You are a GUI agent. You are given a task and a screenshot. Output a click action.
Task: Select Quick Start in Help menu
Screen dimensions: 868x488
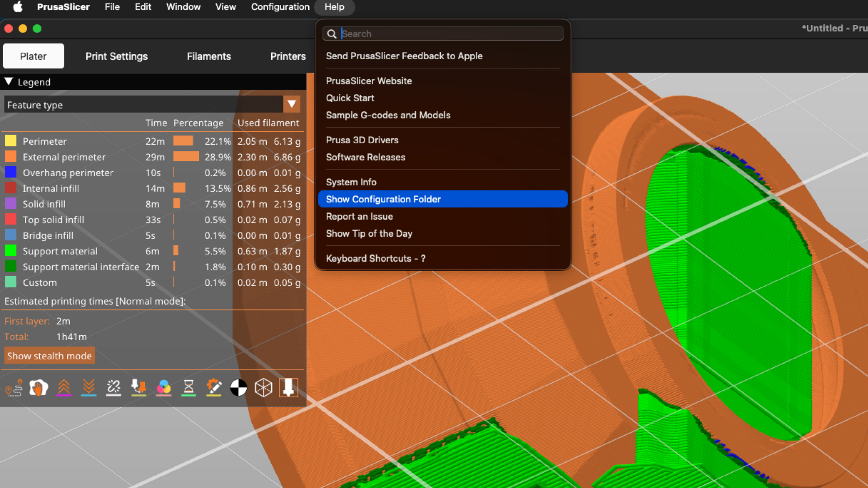pos(443,98)
